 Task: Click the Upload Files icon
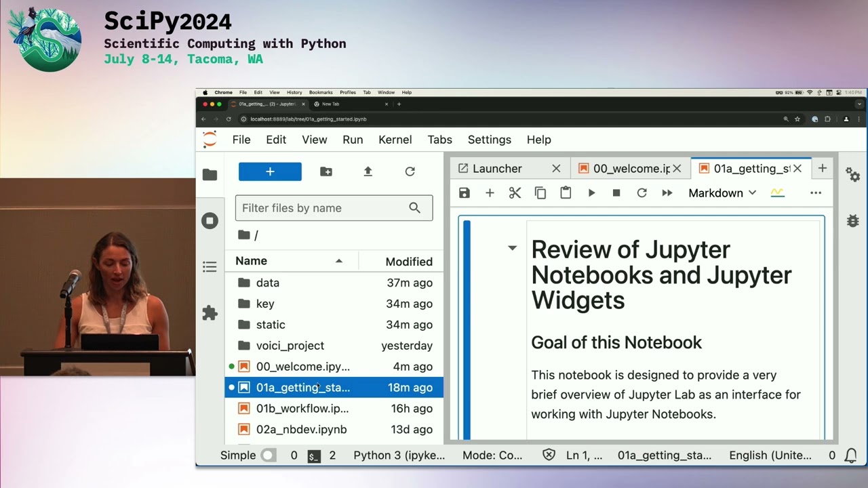(368, 171)
